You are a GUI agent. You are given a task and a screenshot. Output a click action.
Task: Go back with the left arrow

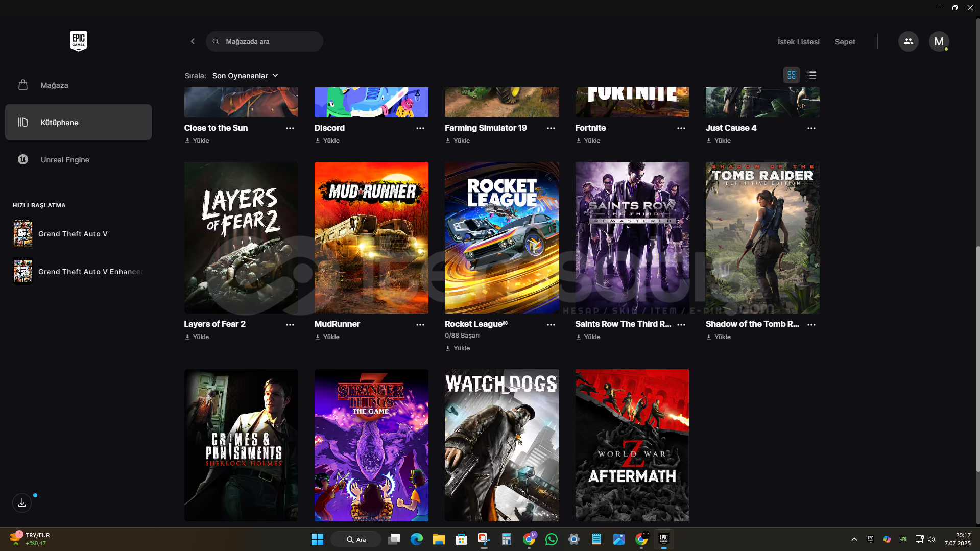click(x=193, y=41)
